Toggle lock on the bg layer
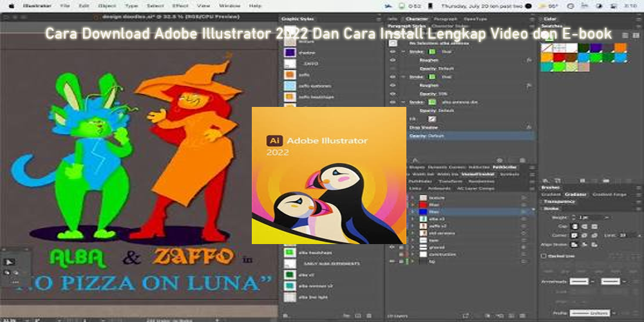Viewport: 644px width, 322px height. pyautogui.click(x=401, y=261)
